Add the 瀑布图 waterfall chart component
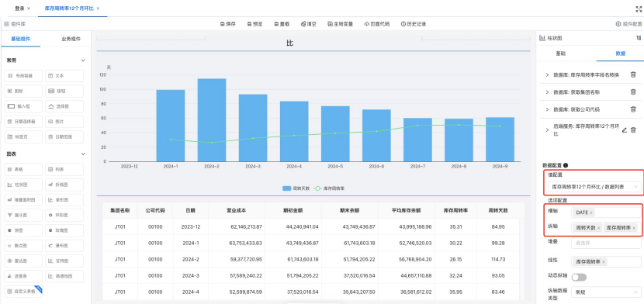 [x=64, y=245]
